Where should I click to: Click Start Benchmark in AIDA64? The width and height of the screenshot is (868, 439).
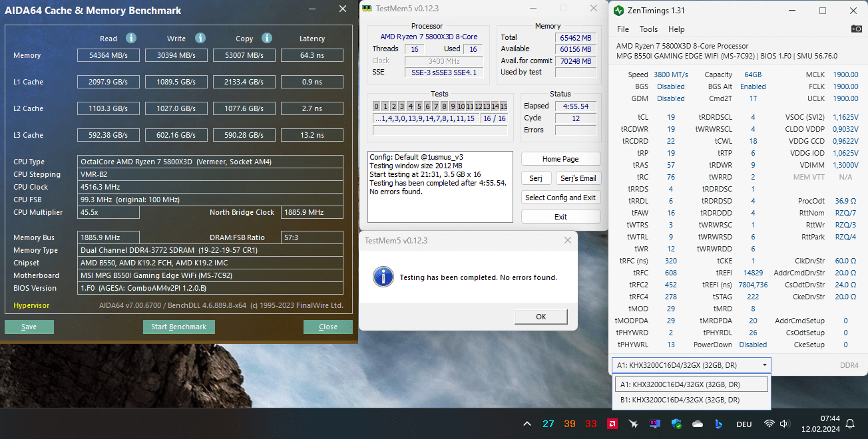tap(179, 327)
